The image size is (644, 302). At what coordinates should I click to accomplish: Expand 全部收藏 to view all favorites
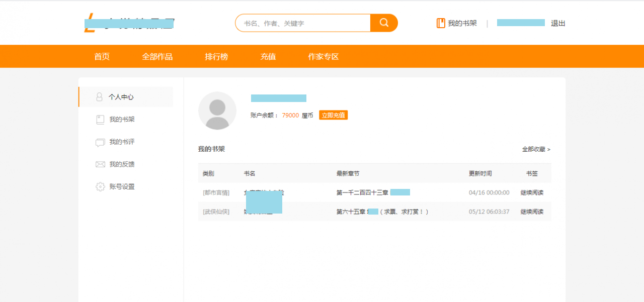(x=536, y=149)
